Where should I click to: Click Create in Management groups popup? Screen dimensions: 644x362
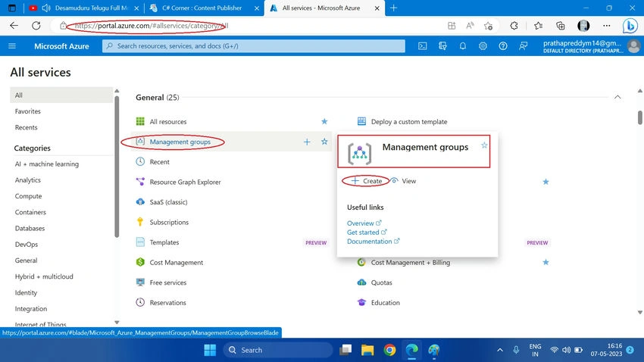coord(367,180)
